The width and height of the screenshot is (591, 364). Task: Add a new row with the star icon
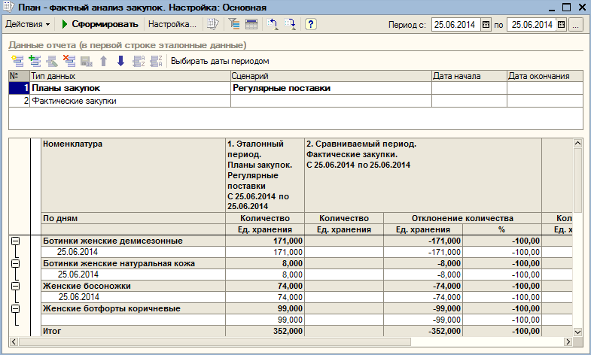pyautogui.click(x=17, y=61)
